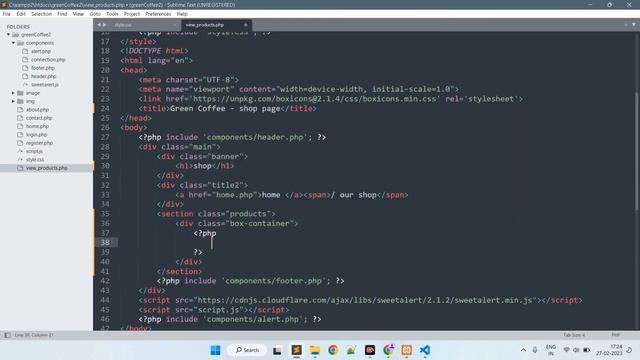Open about.php from the folder tree
This screenshot has width=640, height=360.
(x=37, y=110)
